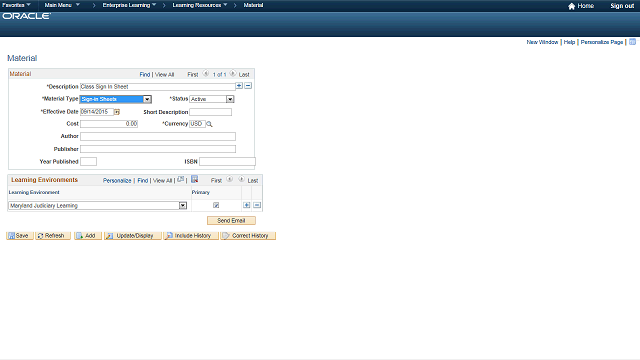
Task: Click the Learning Environment column header
Action: point(34,192)
